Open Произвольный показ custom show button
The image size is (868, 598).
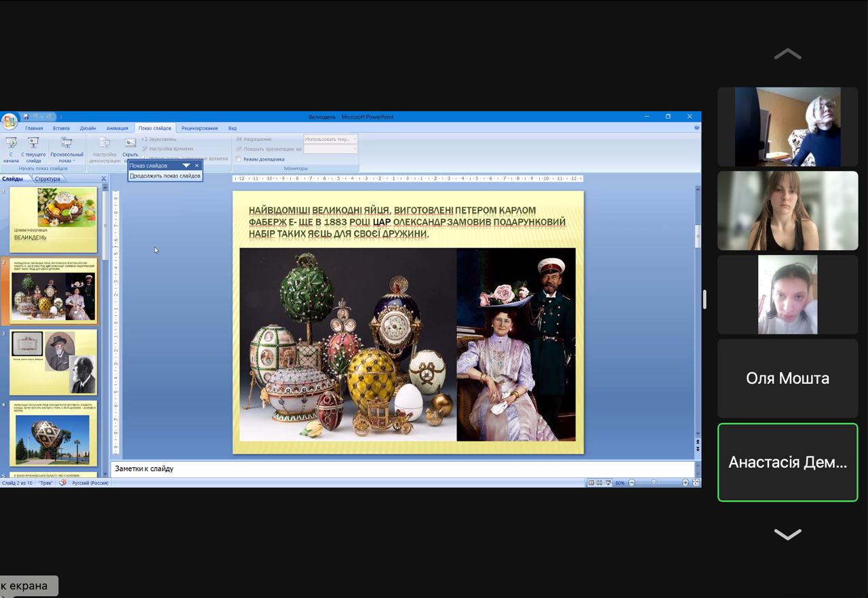pyautogui.click(x=66, y=150)
